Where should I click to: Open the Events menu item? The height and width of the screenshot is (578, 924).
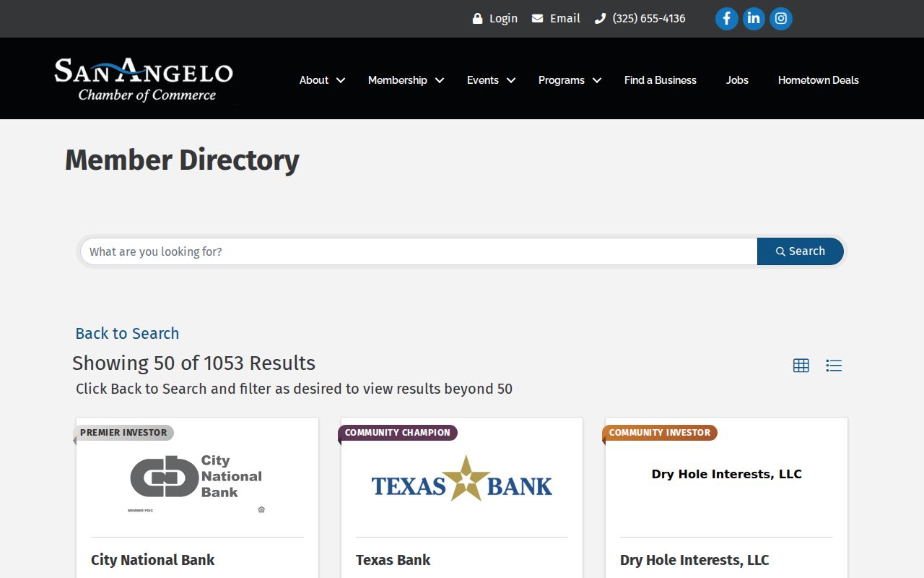tap(483, 80)
